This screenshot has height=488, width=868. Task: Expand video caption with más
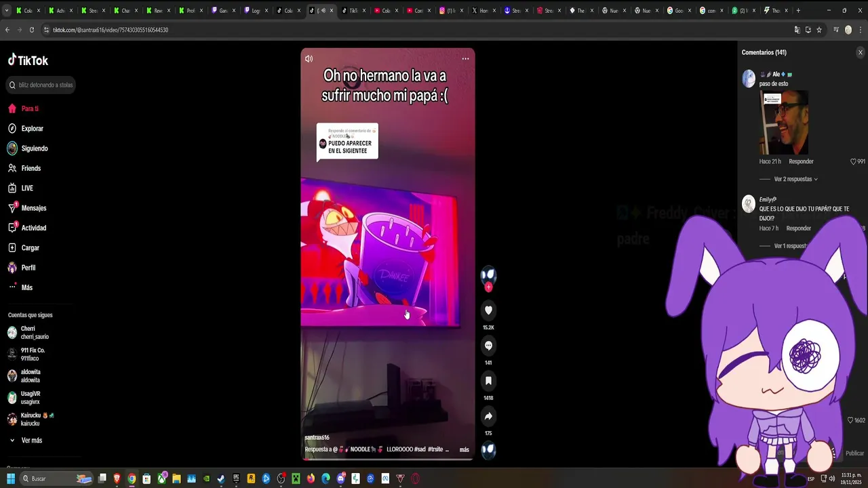point(465,449)
